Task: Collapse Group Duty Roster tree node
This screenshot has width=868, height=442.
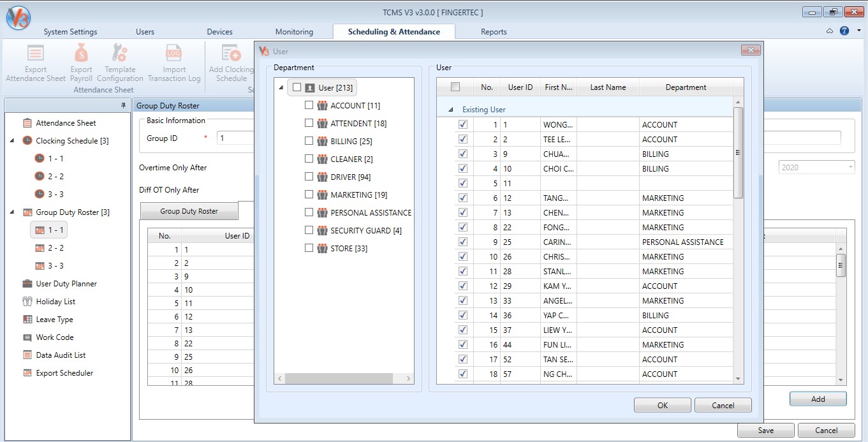Action: pos(12,212)
